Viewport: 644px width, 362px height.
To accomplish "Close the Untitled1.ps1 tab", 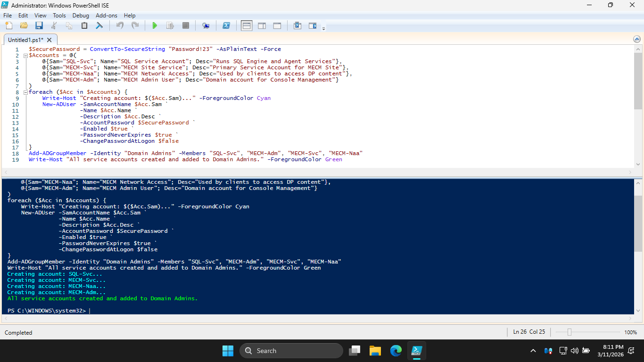I will [x=49, y=40].
